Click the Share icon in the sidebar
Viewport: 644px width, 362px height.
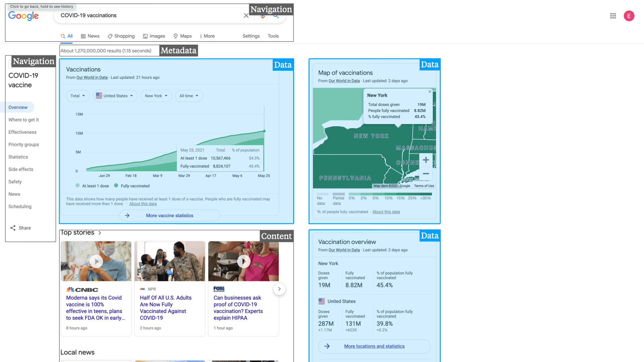tap(13, 228)
